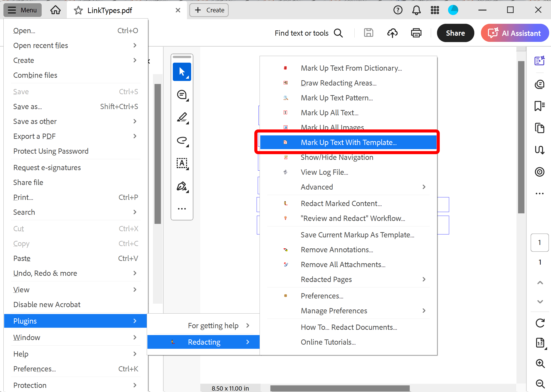Viewport: 551px width, 392px height.
Task: Select Save Current Markup As Template
Action: (x=348, y=235)
